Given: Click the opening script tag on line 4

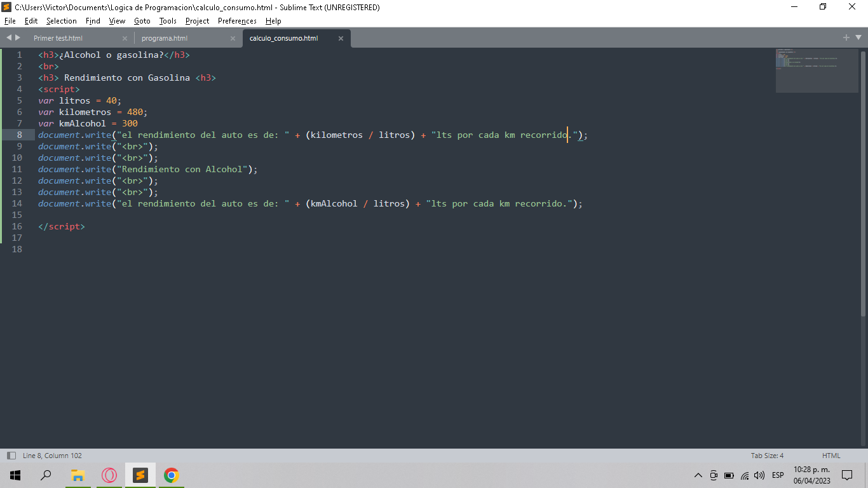Looking at the screenshot, I should 59,89.
